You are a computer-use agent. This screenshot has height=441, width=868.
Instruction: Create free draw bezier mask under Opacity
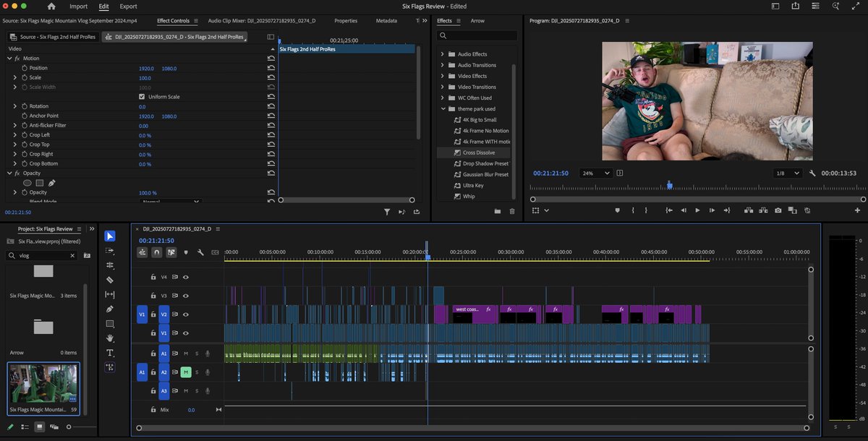(52, 183)
